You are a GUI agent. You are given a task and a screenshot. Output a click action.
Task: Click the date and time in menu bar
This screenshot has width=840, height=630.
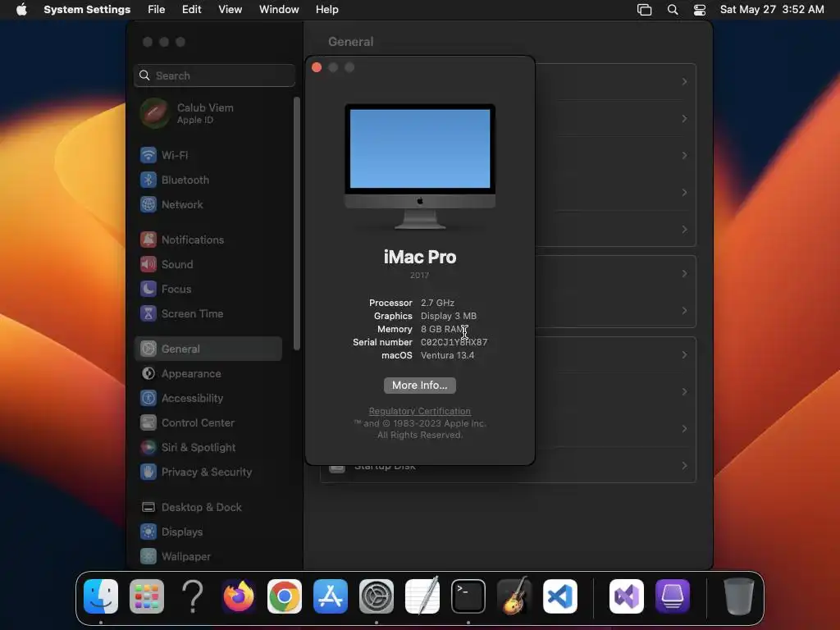[x=772, y=10]
